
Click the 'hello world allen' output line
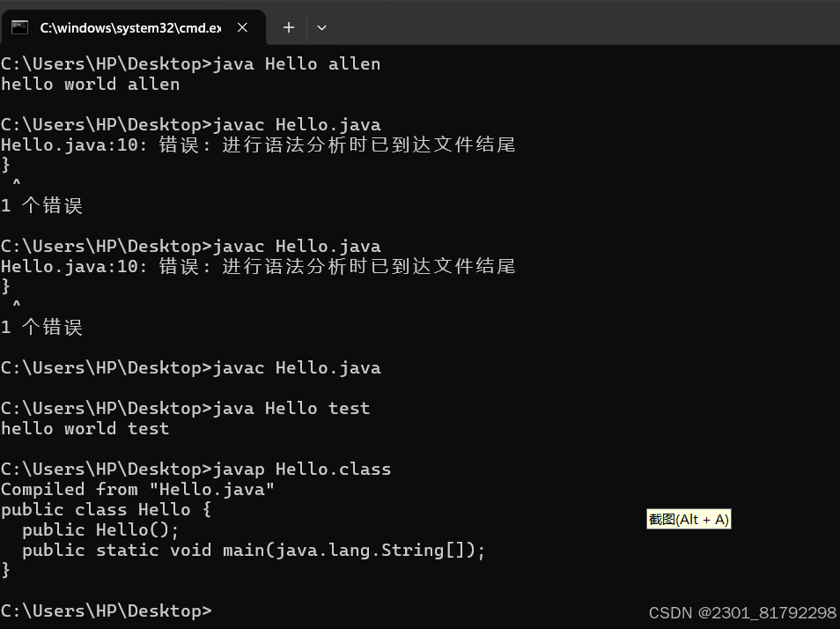coord(89,84)
